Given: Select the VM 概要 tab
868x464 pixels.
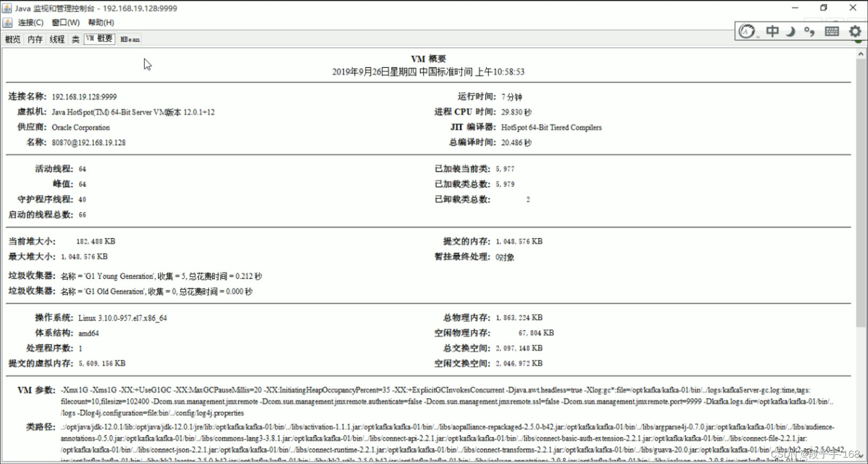Looking at the screenshot, I should [99, 38].
